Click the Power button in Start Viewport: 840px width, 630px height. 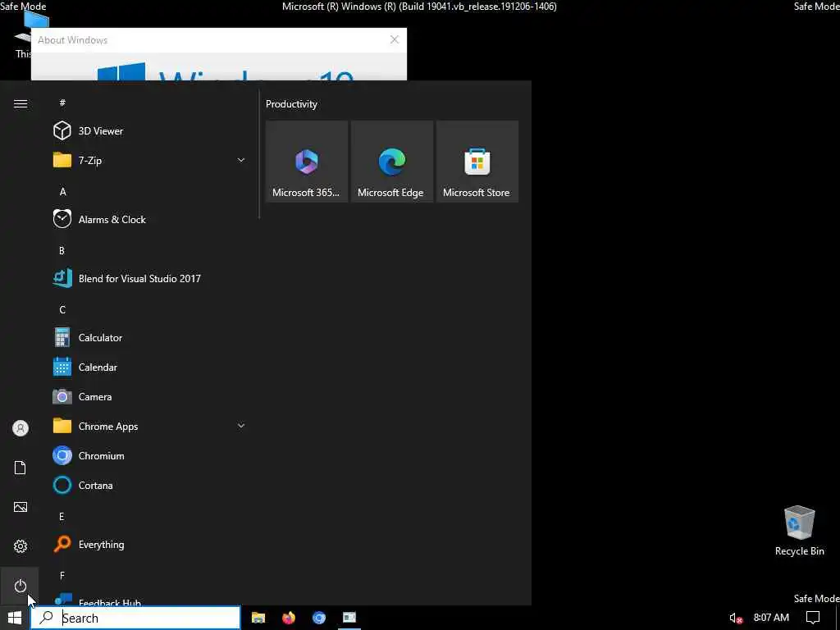[21, 586]
